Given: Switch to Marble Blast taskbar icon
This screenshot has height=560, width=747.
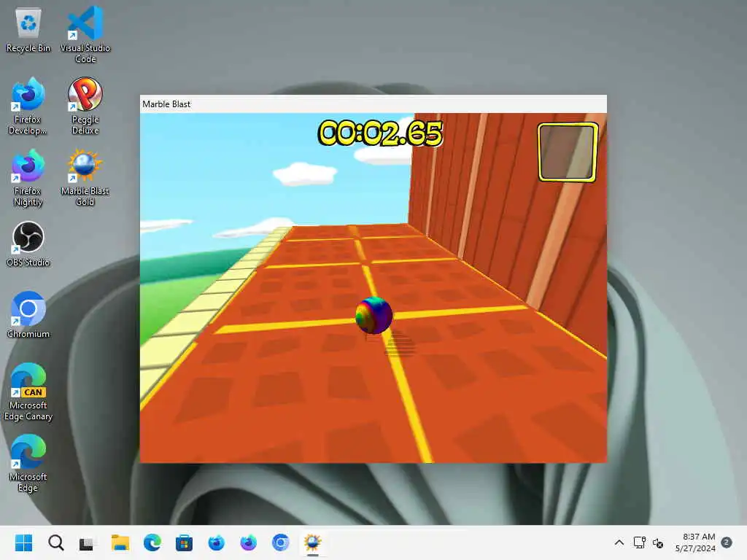Looking at the screenshot, I should (312, 542).
